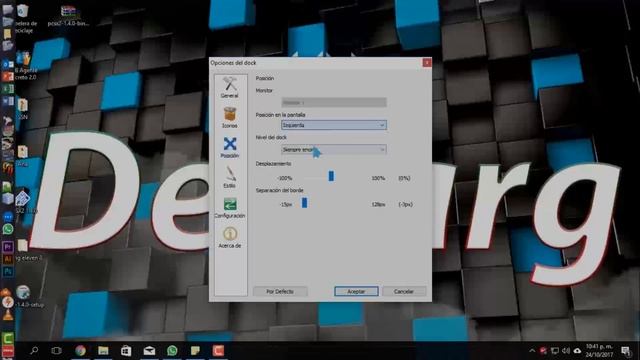Open WhatsApp from the left dock
This screenshot has height=360, width=640.
(x=8, y=229)
